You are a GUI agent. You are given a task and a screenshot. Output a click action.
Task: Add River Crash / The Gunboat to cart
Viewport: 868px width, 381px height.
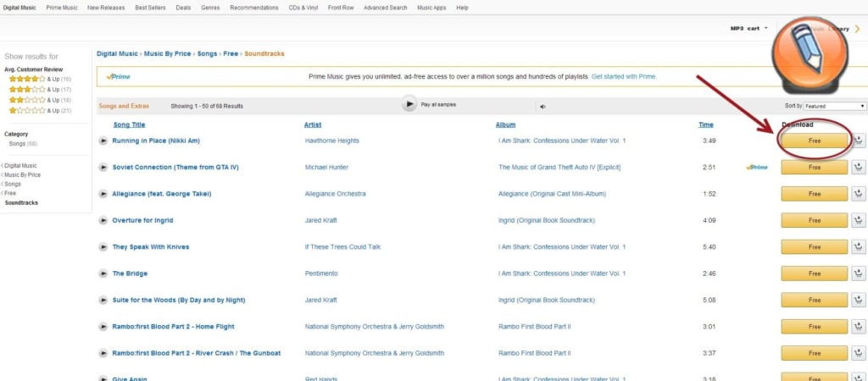point(859,353)
